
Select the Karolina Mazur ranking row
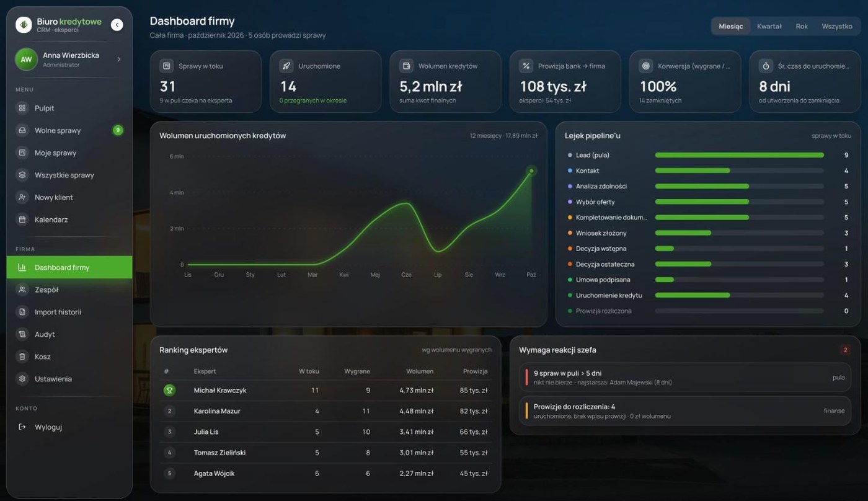(x=325, y=411)
